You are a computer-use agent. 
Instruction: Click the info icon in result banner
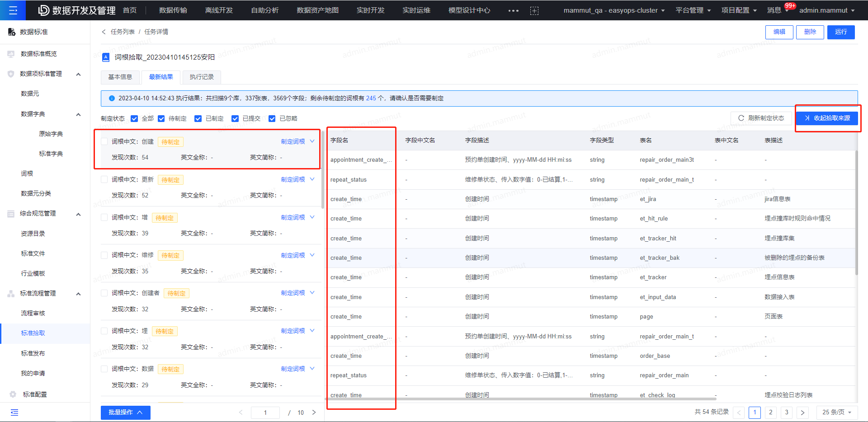112,98
